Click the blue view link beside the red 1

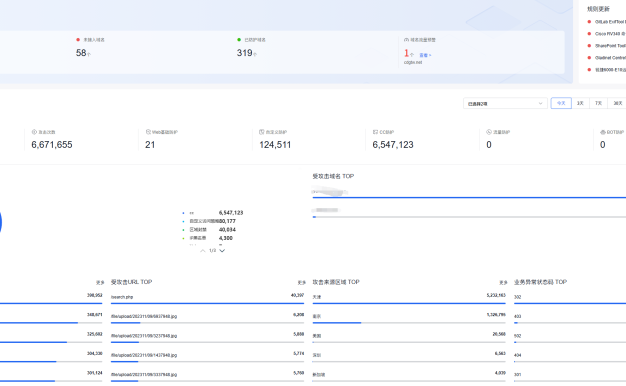coord(425,55)
